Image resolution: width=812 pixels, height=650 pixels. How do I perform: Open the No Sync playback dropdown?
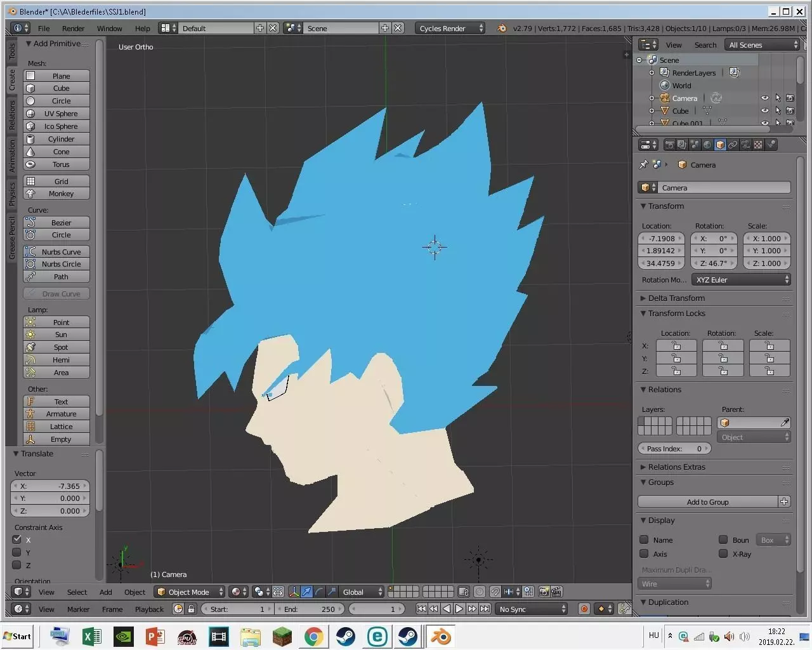(x=532, y=609)
